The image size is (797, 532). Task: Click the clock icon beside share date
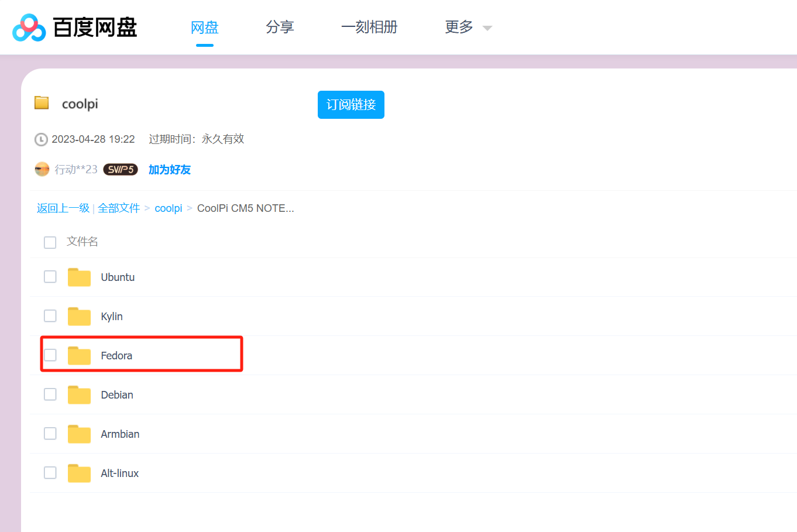41,139
